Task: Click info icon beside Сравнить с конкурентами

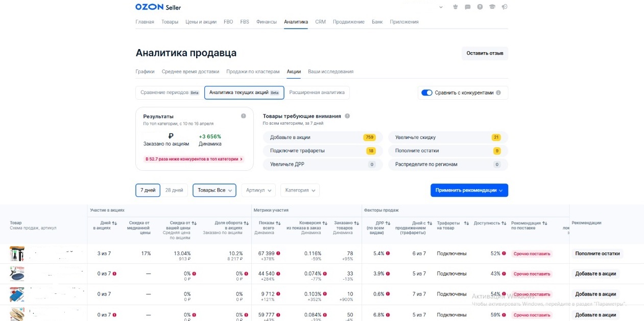Action: click(498, 93)
